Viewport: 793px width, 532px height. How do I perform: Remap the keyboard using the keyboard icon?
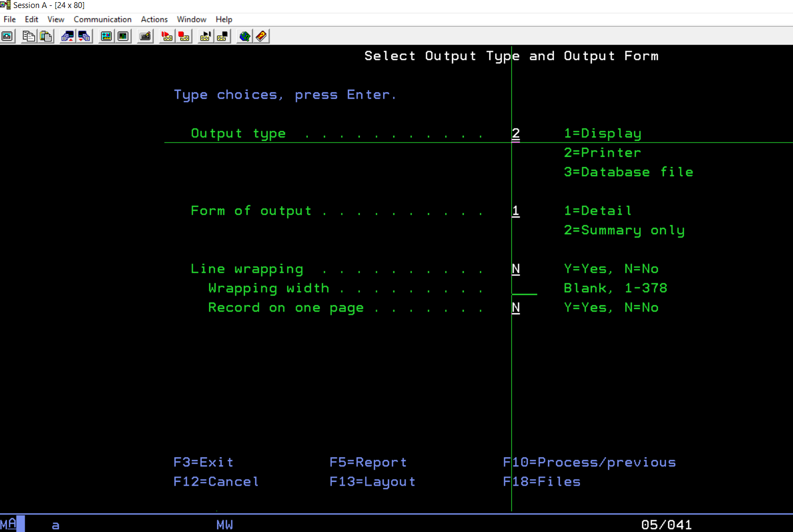pyautogui.click(x=144, y=36)
